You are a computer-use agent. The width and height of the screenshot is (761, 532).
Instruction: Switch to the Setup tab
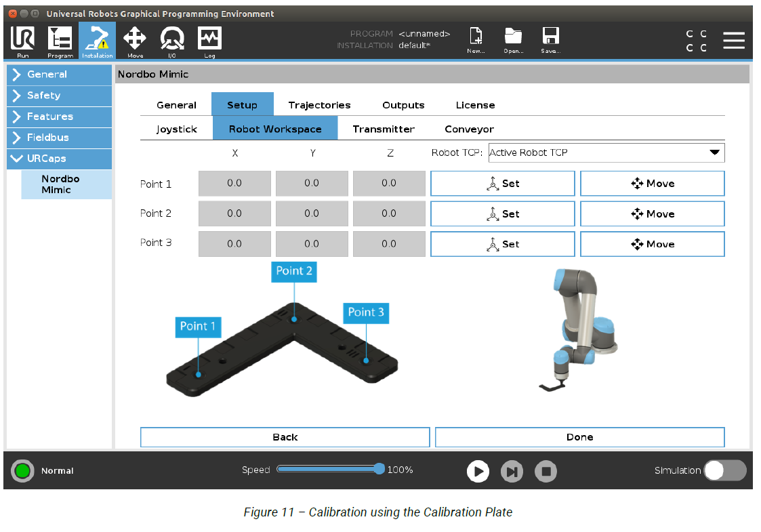point(242,104)
